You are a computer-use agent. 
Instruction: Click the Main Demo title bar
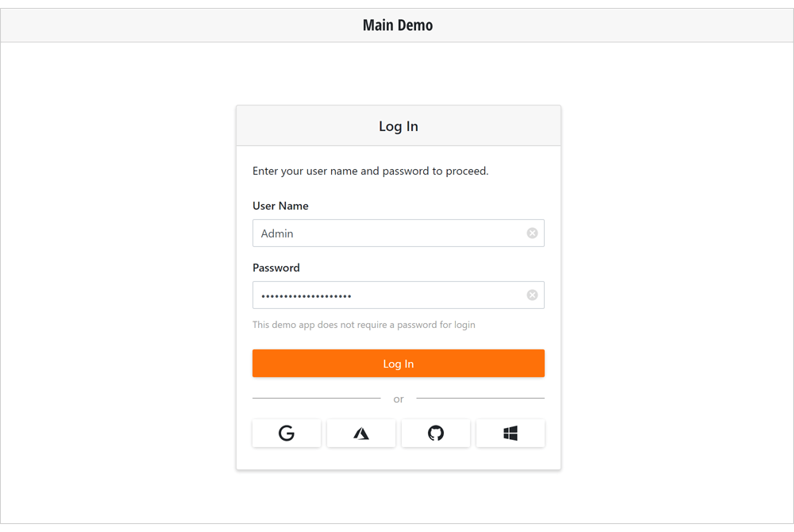point(397,25)
